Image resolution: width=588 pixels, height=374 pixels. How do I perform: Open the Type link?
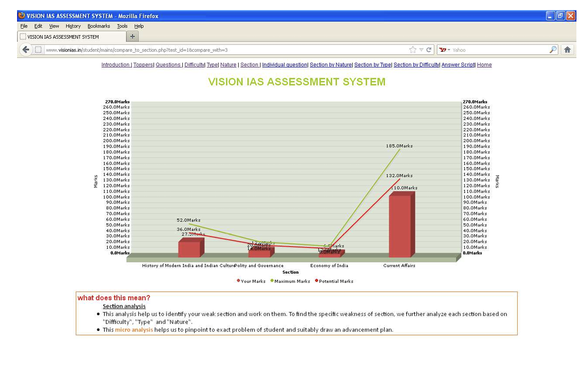click(212, 65)
